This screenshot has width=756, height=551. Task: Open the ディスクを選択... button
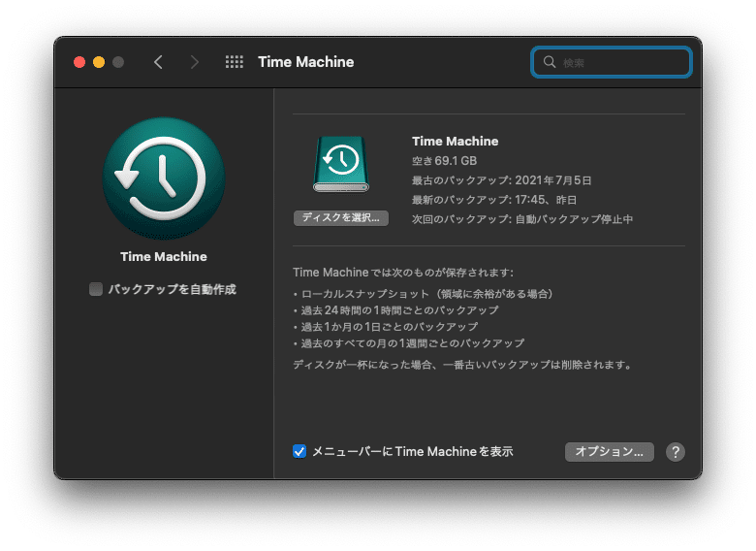point(341,217)
